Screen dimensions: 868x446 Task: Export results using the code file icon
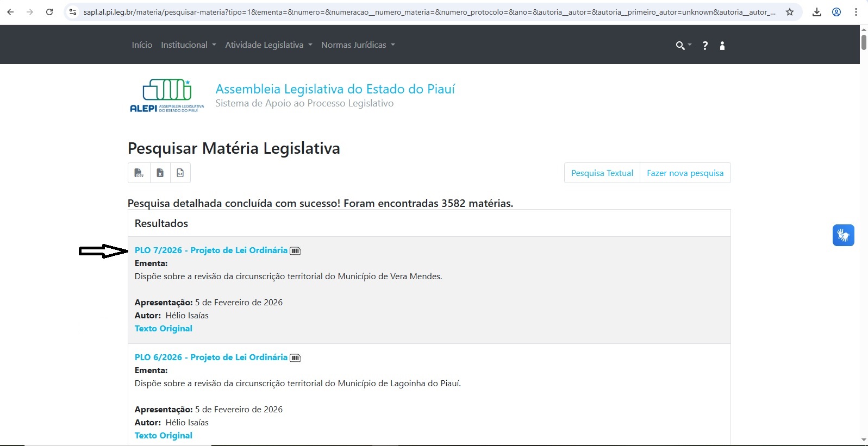coord(180,173)
